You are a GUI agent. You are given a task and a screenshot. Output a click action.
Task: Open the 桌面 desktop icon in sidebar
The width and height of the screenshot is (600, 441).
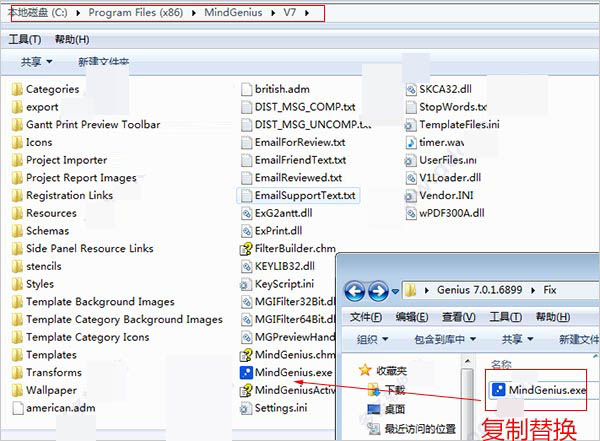[373, 409]
